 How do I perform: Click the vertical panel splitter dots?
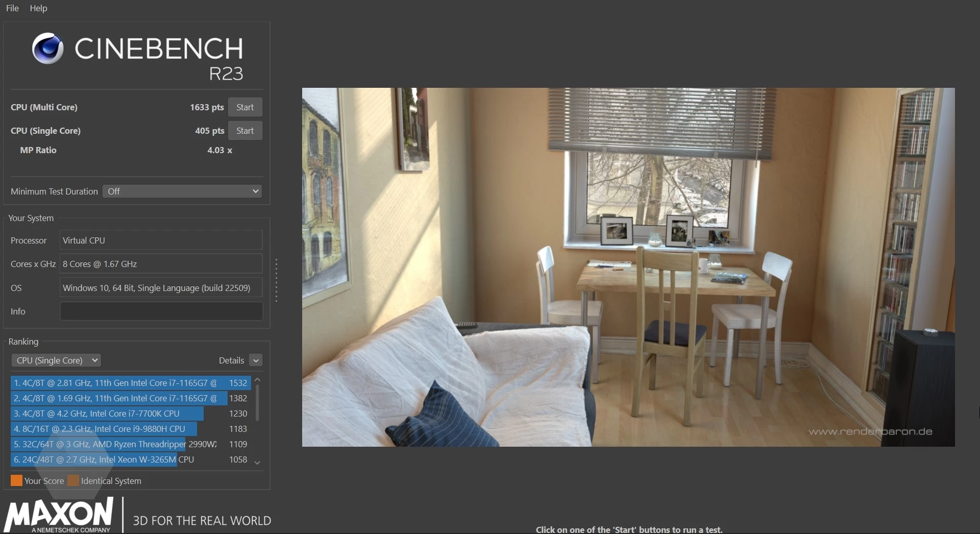(276, 280)
